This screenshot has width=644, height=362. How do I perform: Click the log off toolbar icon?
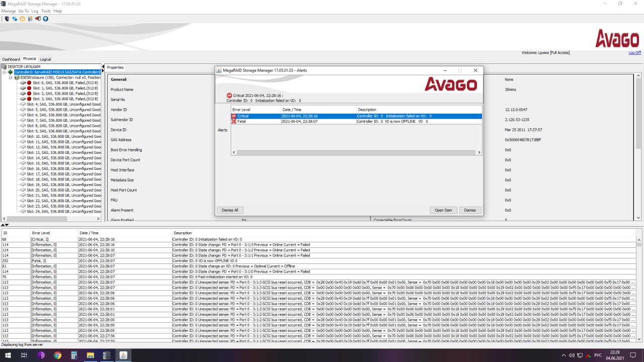click(38, 19)
